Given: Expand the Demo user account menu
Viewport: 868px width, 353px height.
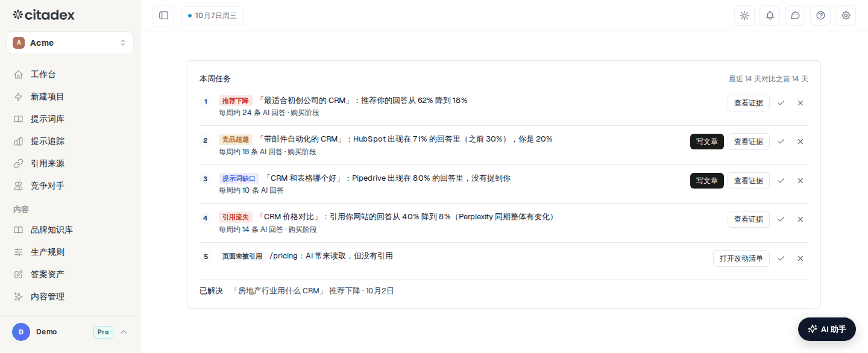Looking at the screenshot, I should (x=70, y=332).
